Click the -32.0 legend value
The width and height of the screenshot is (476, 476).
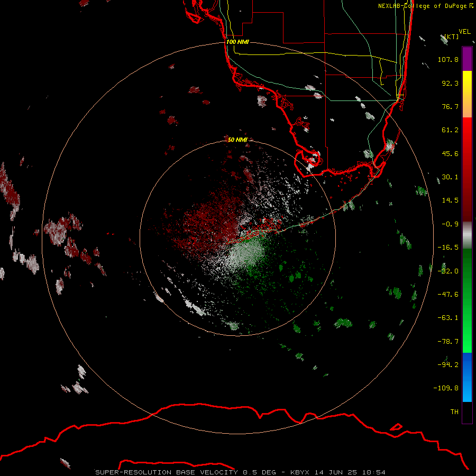(448, 271)
